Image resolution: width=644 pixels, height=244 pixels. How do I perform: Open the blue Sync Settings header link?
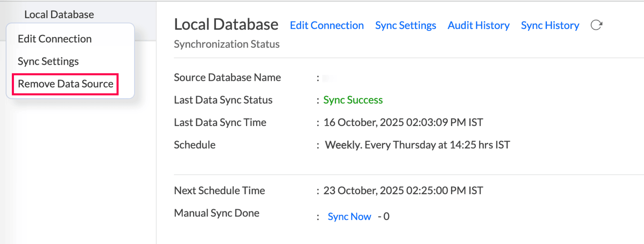pyautogui.click(x=406, y=25)
